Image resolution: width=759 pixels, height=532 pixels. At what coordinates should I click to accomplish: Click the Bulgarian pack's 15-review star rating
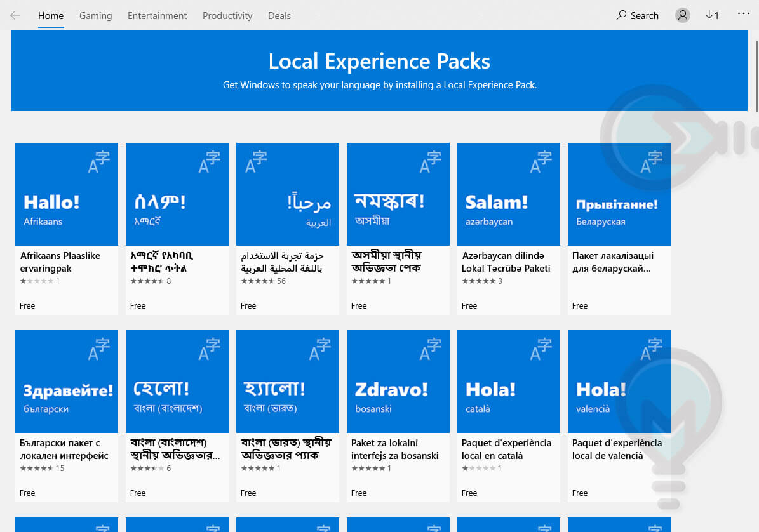point(42,468)
